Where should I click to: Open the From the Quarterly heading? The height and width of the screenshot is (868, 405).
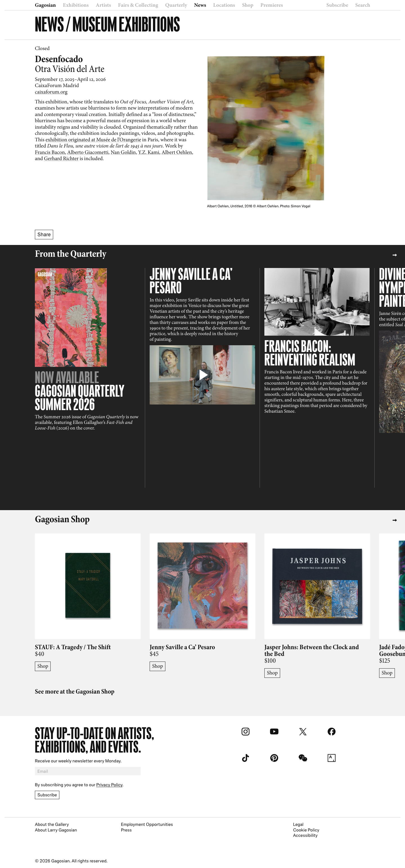point(71,254)
